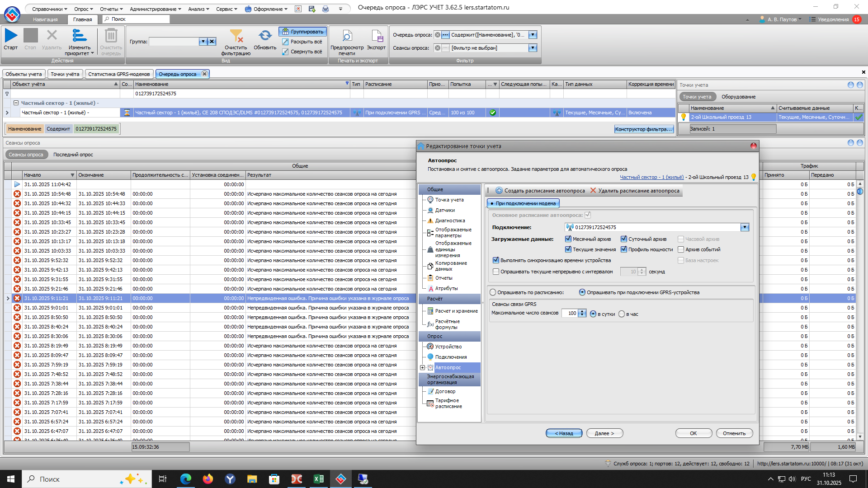Click the Экспорт document icon

(x=376, y=36)
